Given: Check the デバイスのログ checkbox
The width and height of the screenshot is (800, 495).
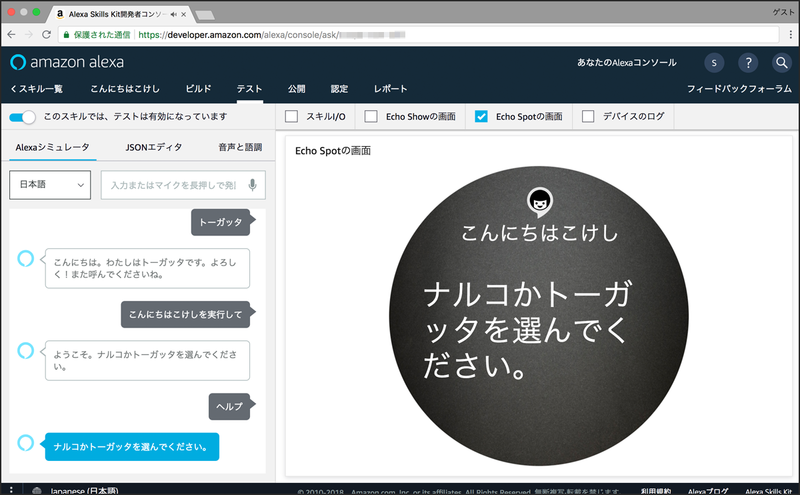Looking at the screenshot, I should [588, 116].
